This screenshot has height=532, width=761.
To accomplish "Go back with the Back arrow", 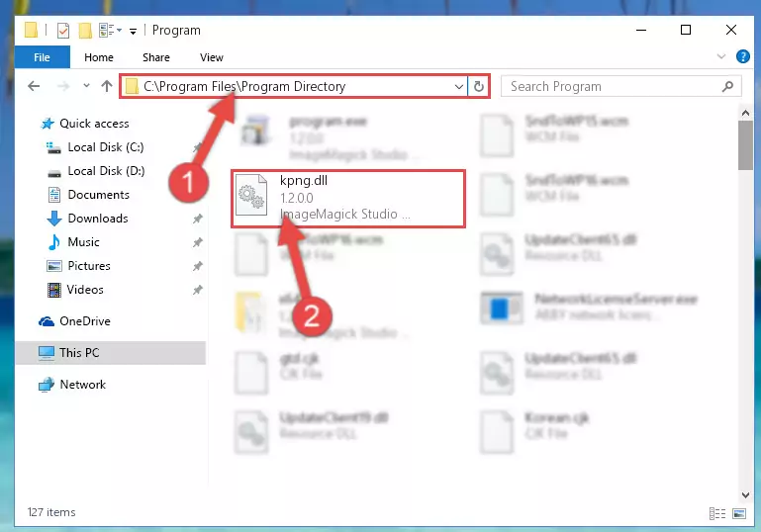I will [34, 86].
